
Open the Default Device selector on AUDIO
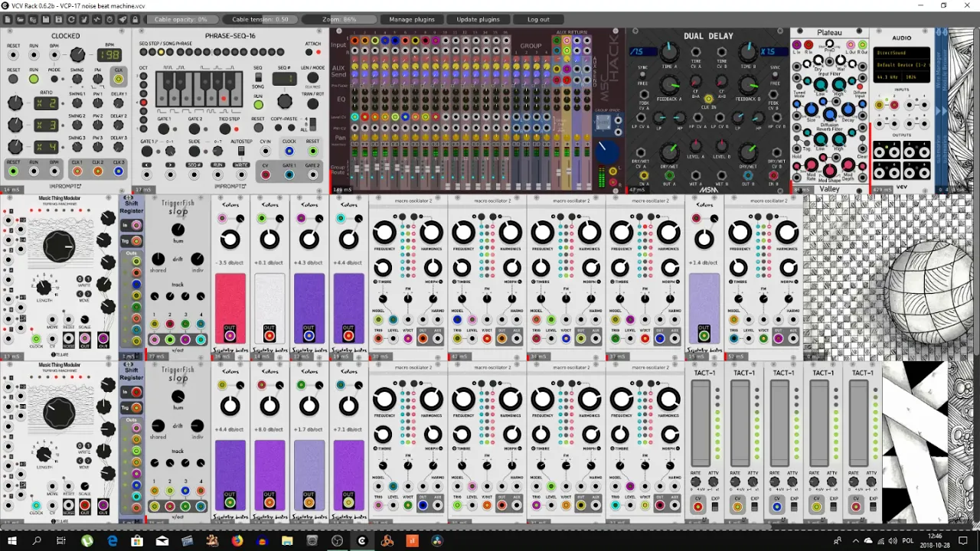[x=901, y=65]
